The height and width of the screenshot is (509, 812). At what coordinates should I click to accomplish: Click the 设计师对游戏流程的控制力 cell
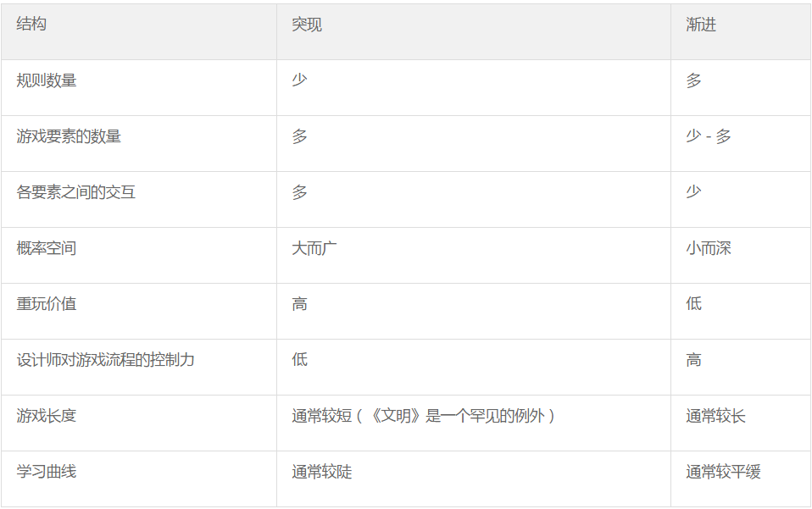click(139, 367)
